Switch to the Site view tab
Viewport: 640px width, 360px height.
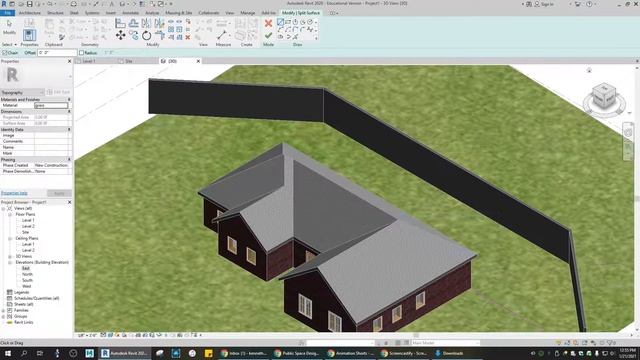(129, 61)
